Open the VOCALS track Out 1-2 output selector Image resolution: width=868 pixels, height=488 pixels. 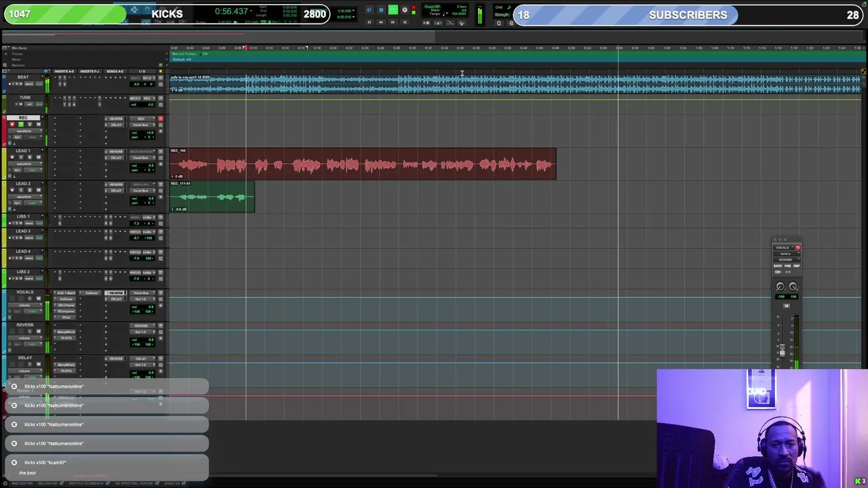(x=142, y=299)
